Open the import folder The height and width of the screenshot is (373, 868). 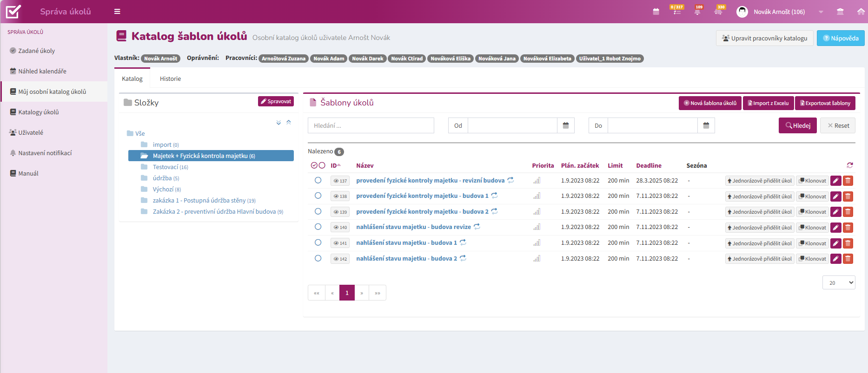162,144
